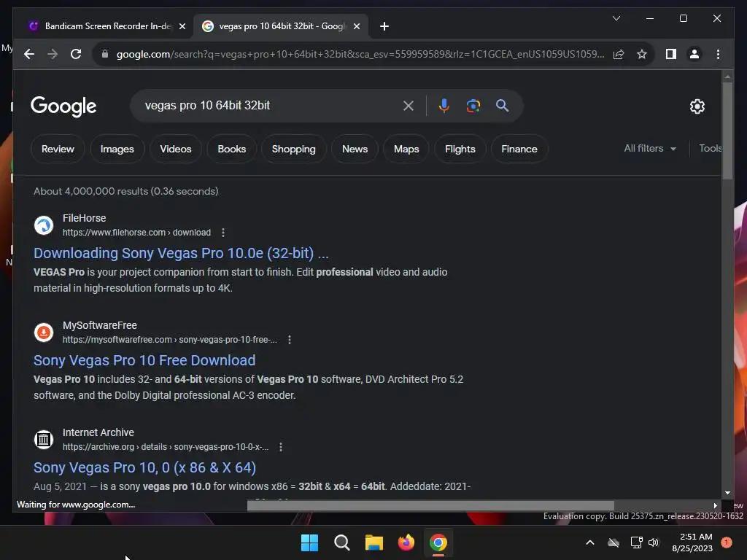Open a new tab with plus button
This screenshot has height=560, width=747.
point(384,26)
